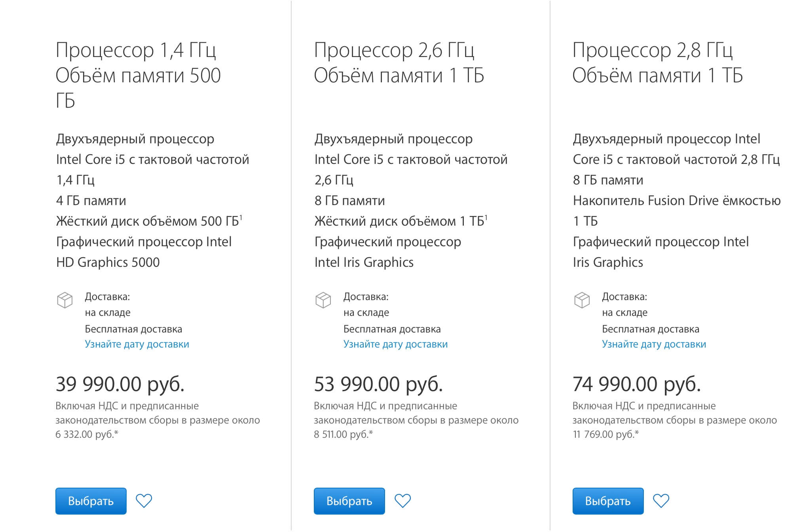Select the 39 990 руб. model with Выбрать
Screen dimensions: 797x532
pos(91,501)
